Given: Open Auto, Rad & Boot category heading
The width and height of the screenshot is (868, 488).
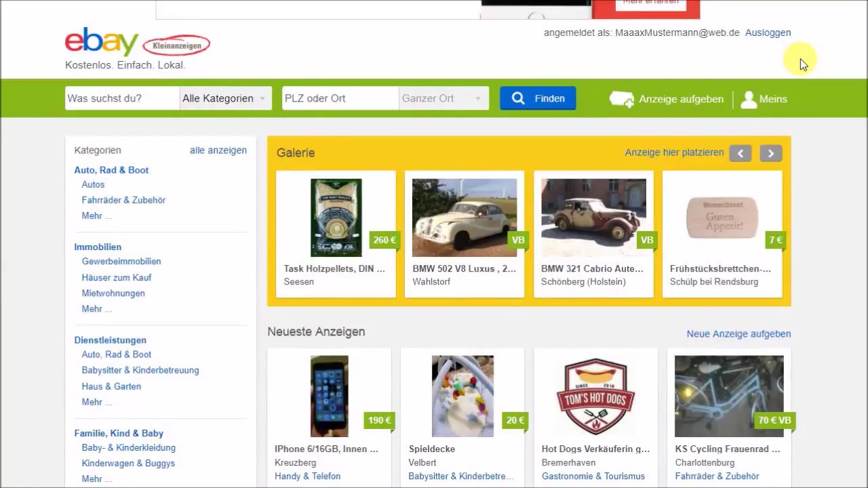Looking at the screenshot, I should [111, 170].
